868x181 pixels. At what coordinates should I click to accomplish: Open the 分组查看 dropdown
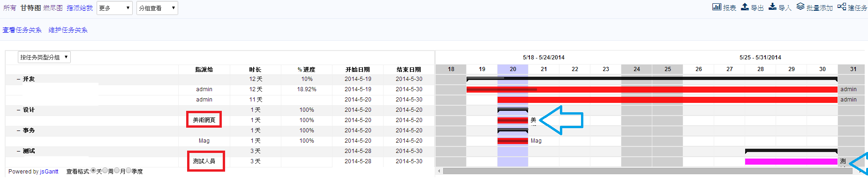point(157,8)
